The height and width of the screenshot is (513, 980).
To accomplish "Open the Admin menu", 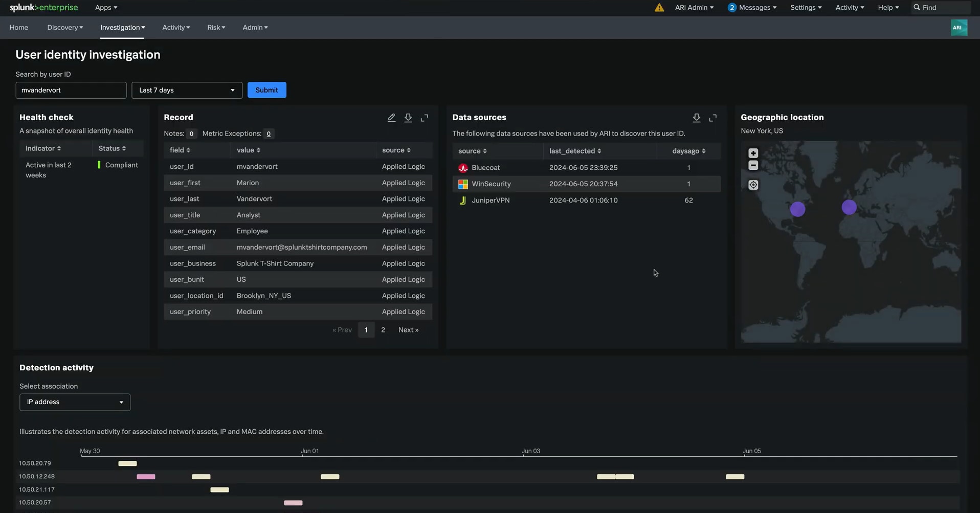I will [x=255, y=28].
